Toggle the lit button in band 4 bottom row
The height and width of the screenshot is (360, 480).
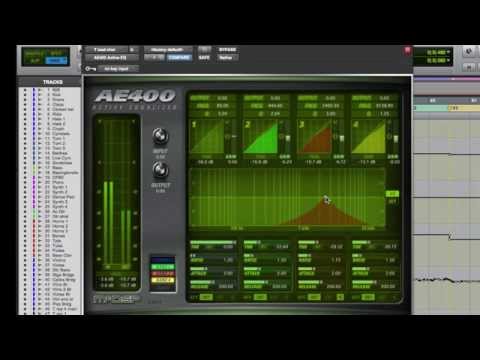pyautogui.click(x=368, y=297)
